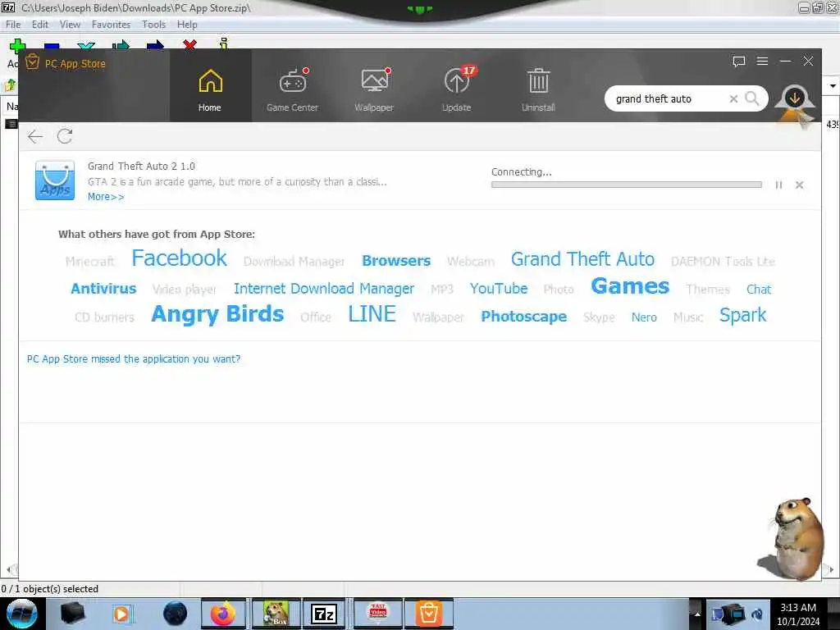Click the taskbar clock showing 3:13 AM
The width and height of the screenshot is (840, 630).
[x=798, y=614]
